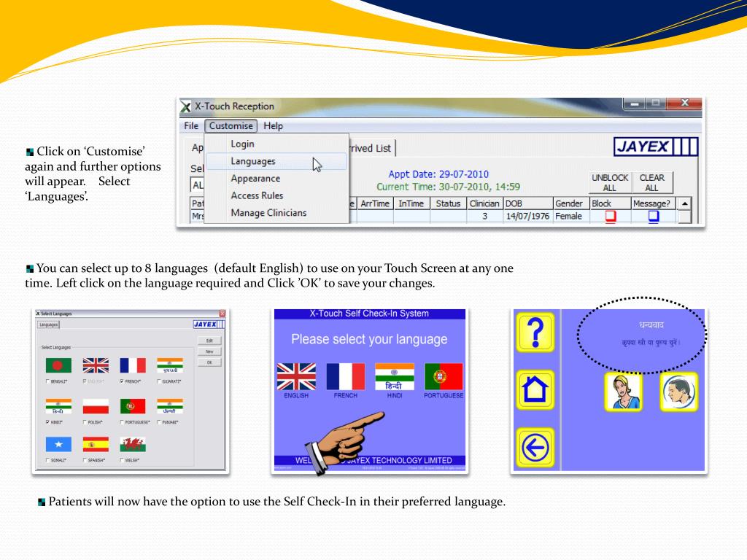Check the SOMALI language checkbox

point(47,461)
